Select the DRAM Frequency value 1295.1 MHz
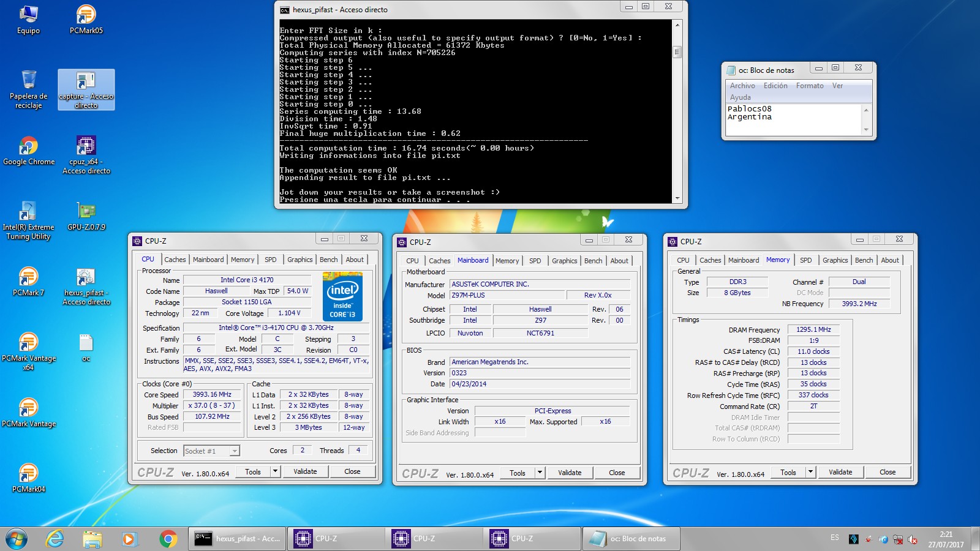Viewport: 980px width, 551px height. click(x=813, y=329)
